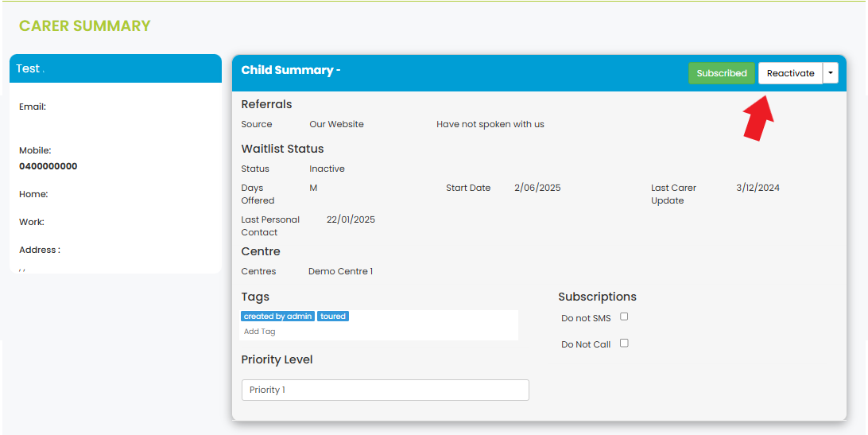Click the Inactive status value
Image resolution: width=868 pixels, height=435 pixels.
327,169
